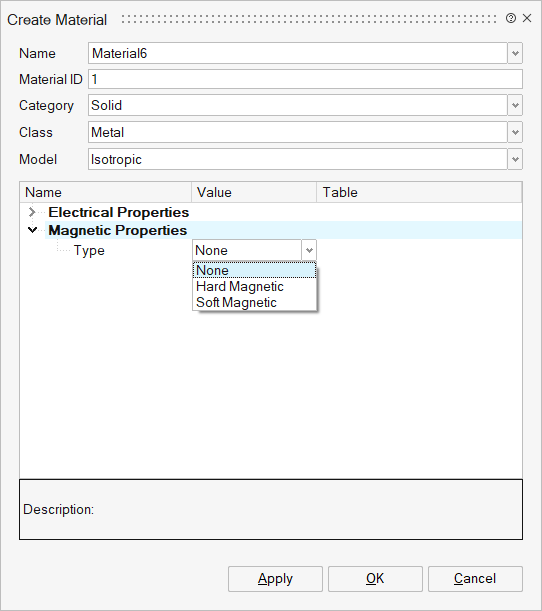Image resolution: width=542 pixels, height=611 pixels.
Task: Click the Value column header
Action: point(254,192)
